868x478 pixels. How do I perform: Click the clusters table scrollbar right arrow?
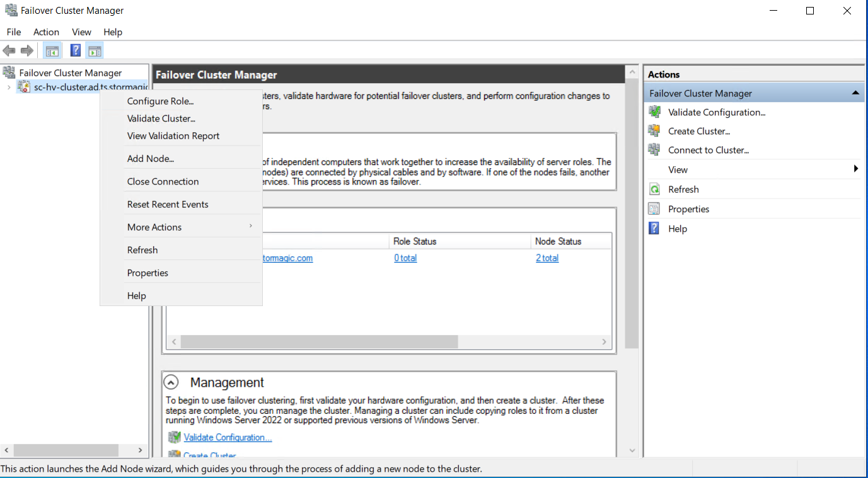[x=604, y=342]
